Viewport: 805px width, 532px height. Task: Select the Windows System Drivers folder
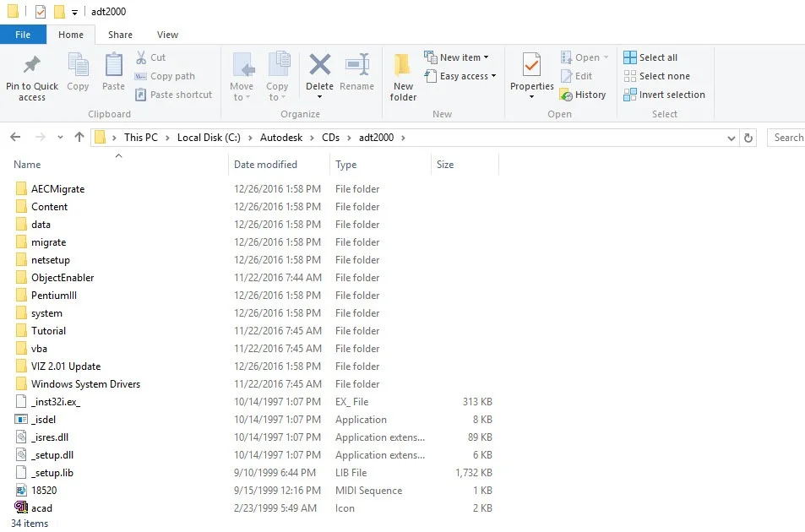pyautogui.click(x=85, y=384)
